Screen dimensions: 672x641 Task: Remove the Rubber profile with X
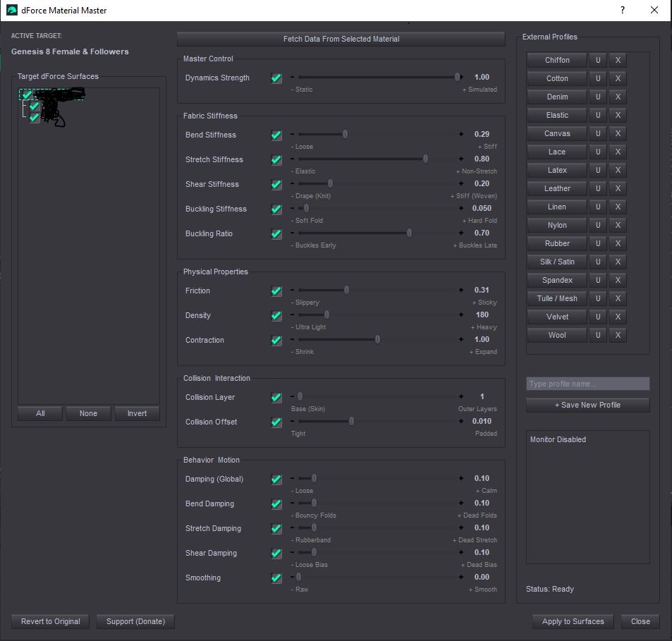(618, 243)
